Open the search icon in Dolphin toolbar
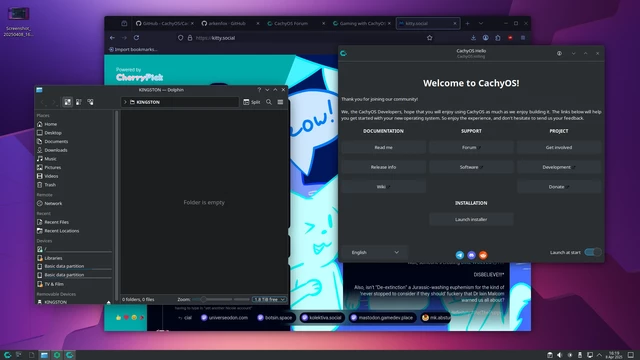 point(269,102)
